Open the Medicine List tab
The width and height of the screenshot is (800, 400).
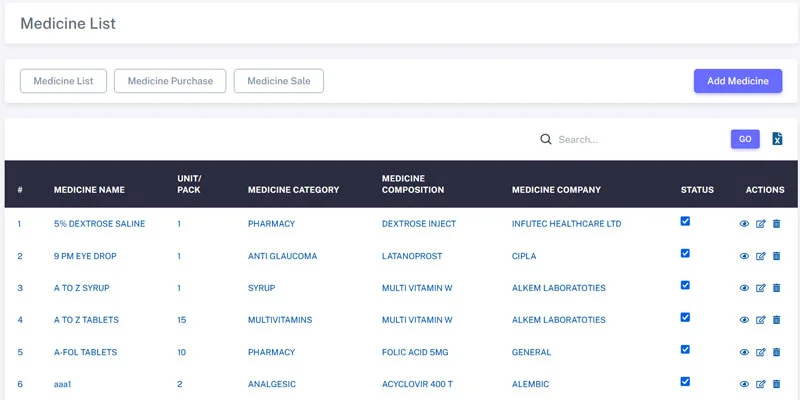(x=63, y=81)
